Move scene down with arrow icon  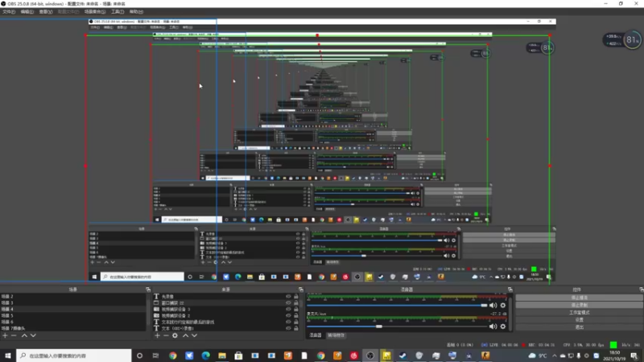33,335
